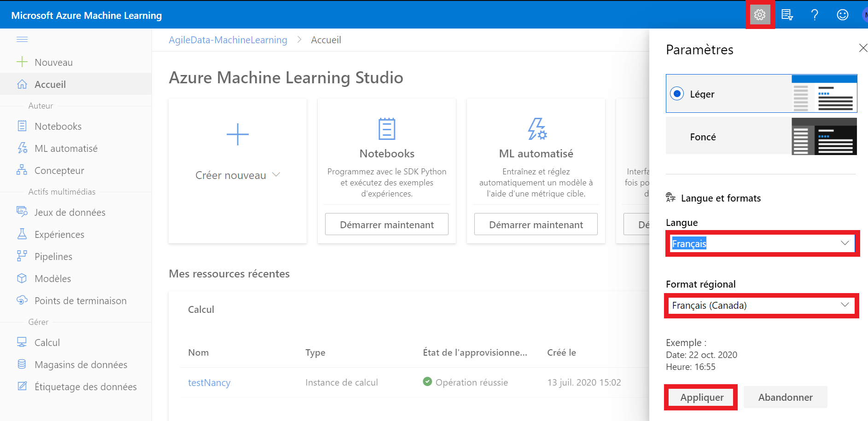The height and width of the screenshot is (421, 868).
Task: Click the Instance de calcul cell
Action: point(342,382)
